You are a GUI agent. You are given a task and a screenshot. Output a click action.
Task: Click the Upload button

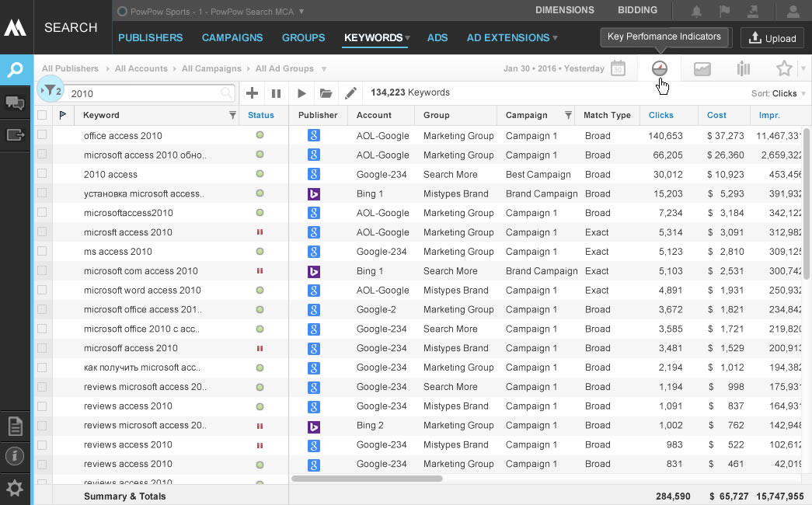(772, 38)
